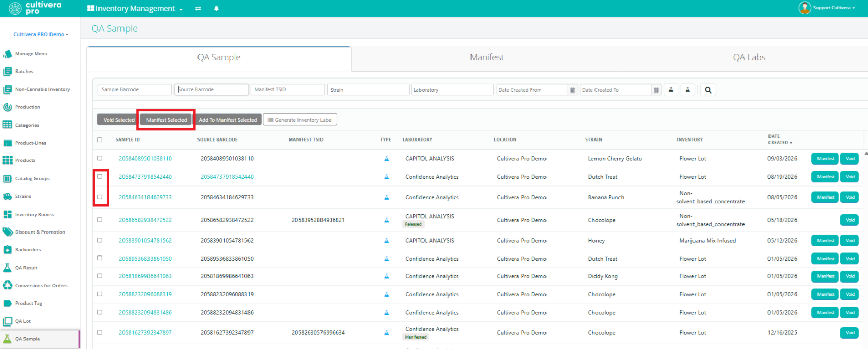This screenshot has height=349, width=868.
Task: Click the search magnifier icon
Action: tap(708, 90)
